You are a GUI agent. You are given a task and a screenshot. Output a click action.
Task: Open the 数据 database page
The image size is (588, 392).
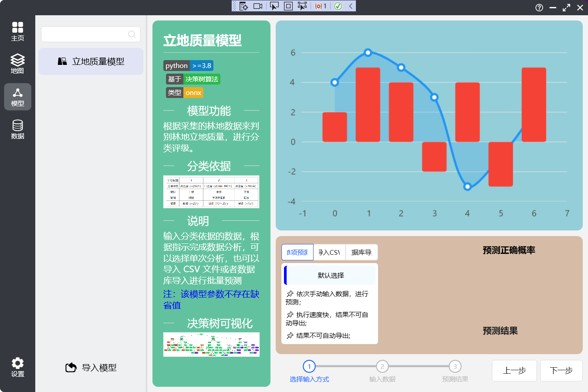17,129
